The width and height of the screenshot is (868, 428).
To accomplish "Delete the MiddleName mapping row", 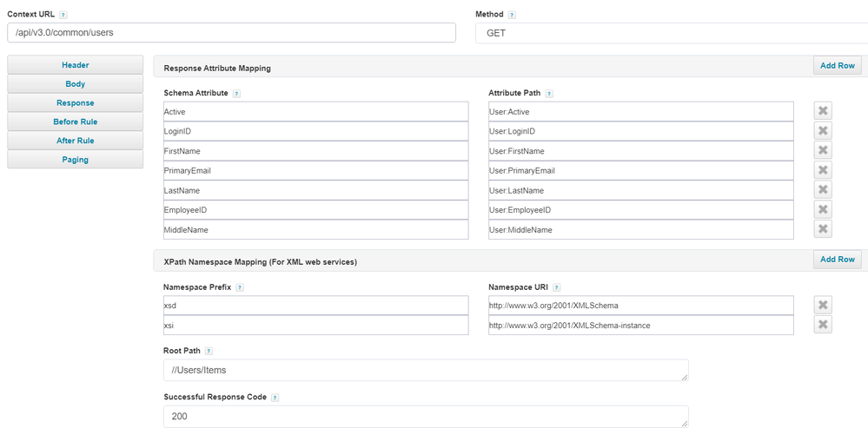I will coord(823,229).
